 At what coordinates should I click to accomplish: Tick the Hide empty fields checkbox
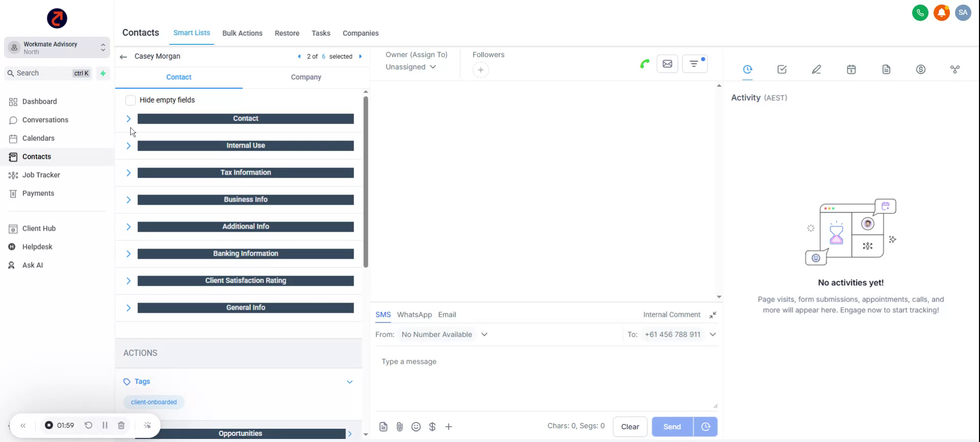tap(131, 100)
